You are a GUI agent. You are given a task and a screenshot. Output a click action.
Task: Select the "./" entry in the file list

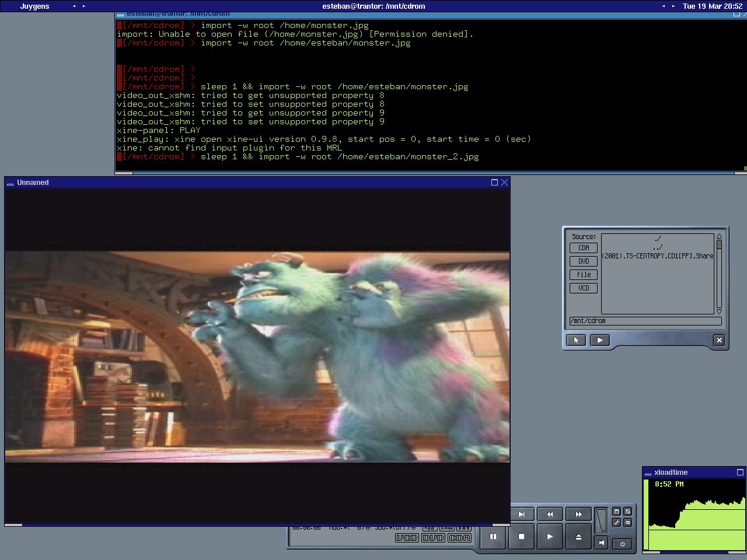(658, 239)
